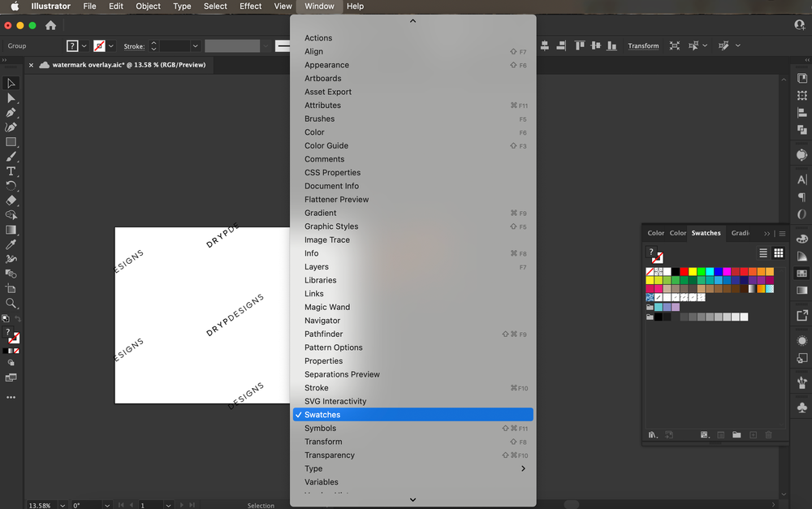Select the Type tool
The height and width of the screenshot is (509, 812).
(11, 170)
